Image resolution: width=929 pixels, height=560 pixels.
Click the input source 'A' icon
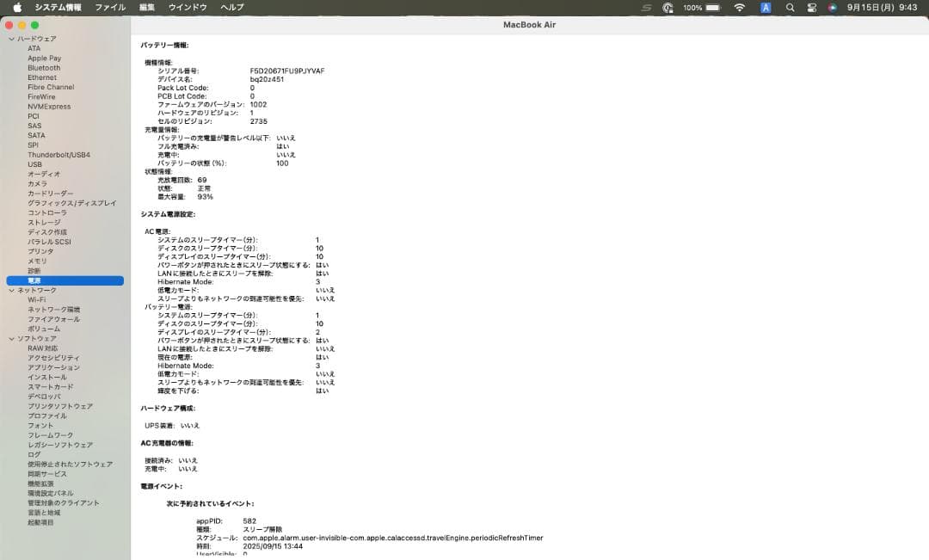pos(765,7)
